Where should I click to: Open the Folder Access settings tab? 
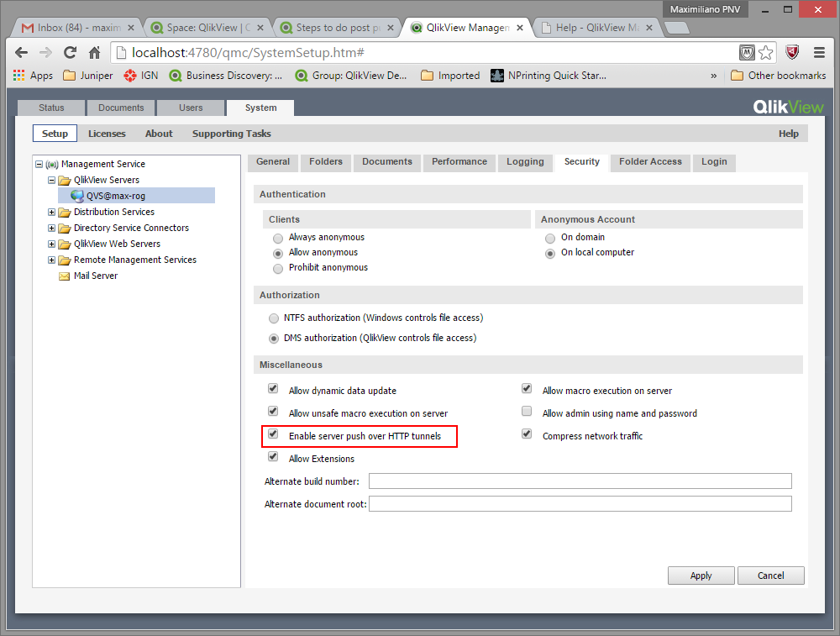coord(650,162)
